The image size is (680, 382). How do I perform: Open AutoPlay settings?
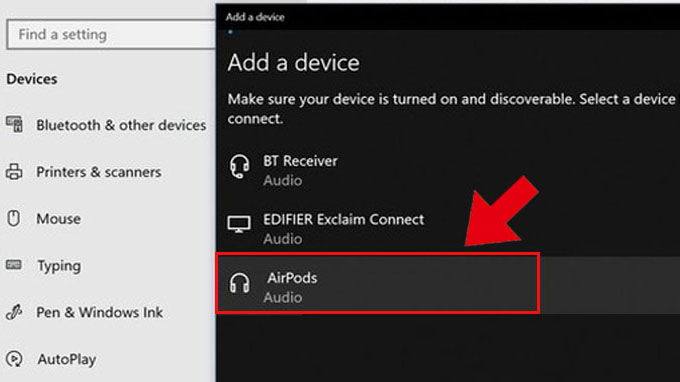(108, 359)
